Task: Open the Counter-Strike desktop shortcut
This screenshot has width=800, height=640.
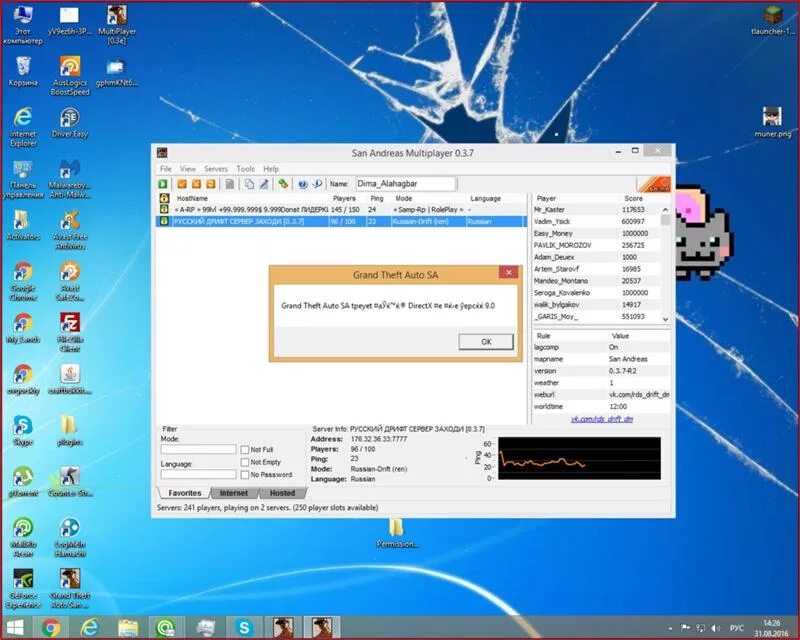Action: coord(70,481)
